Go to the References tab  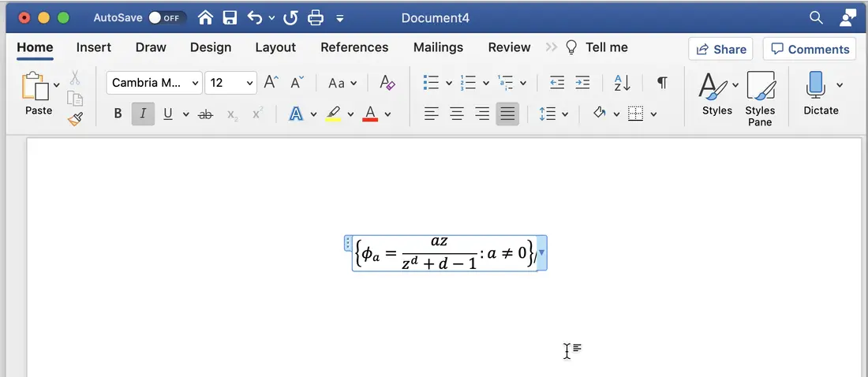354,47
